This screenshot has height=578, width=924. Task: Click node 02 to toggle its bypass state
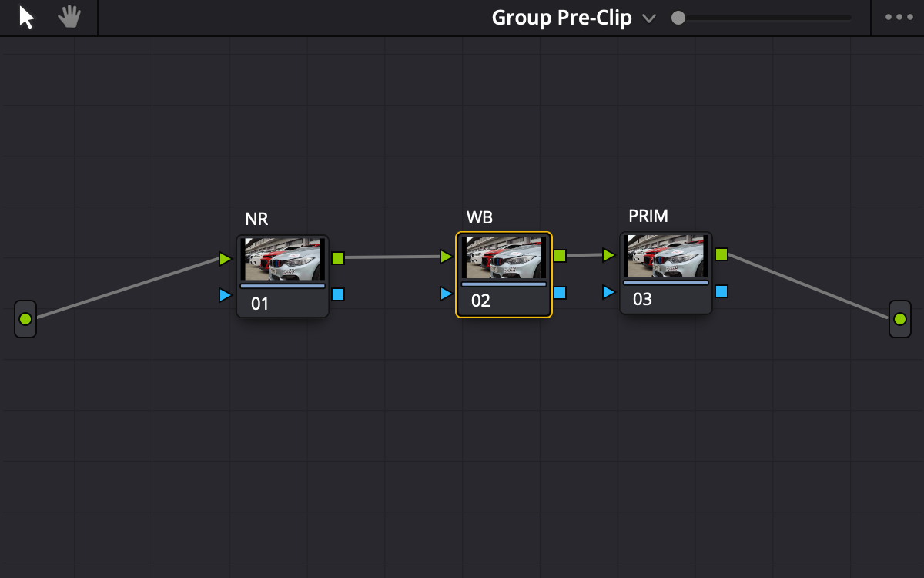(503, 274)
